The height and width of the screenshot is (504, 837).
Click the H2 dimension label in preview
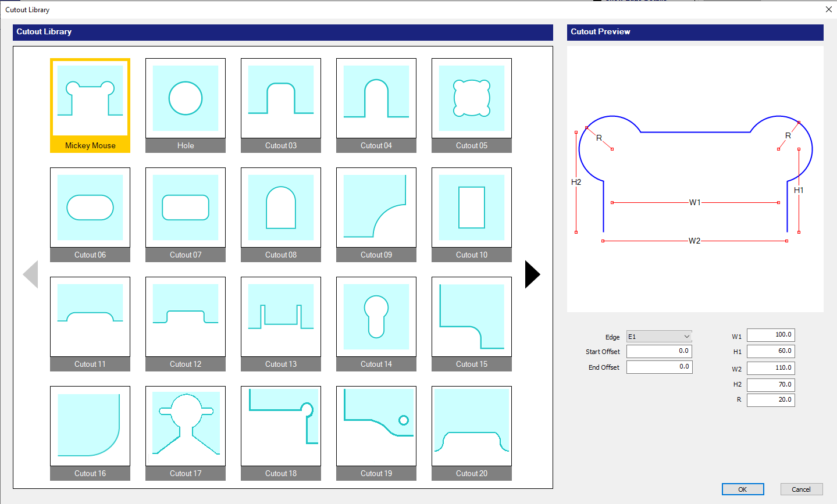click(x=576, y=182)
